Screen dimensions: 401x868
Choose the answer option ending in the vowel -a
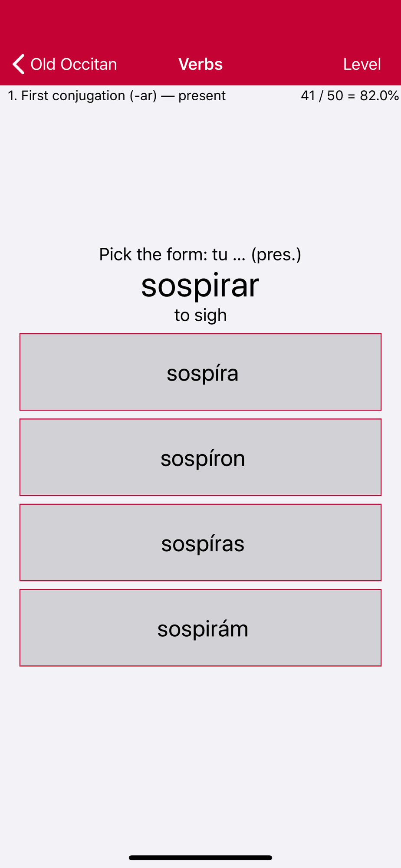click(x=200, y=372)
